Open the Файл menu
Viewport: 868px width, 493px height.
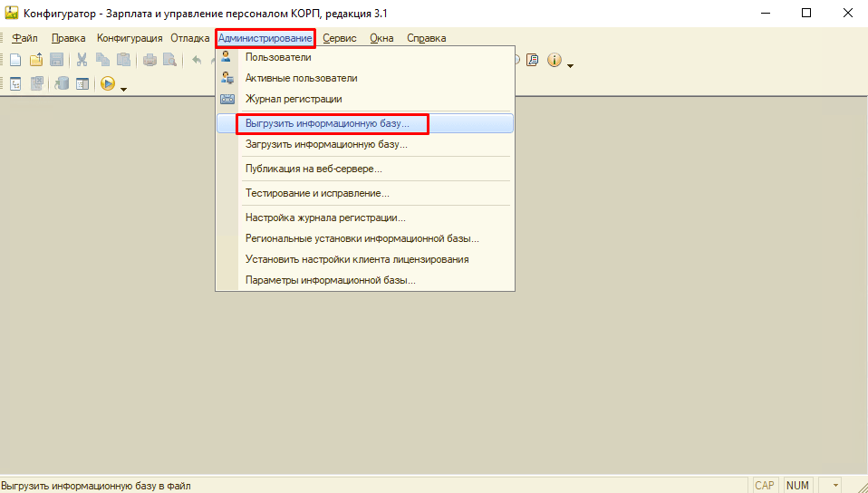[24, 38]
